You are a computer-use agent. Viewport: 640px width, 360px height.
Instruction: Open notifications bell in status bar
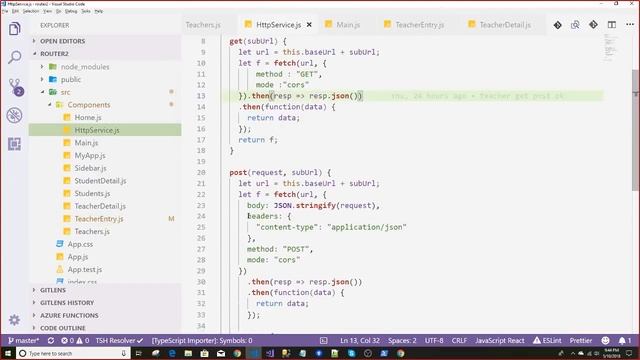(x=624, y=340)
